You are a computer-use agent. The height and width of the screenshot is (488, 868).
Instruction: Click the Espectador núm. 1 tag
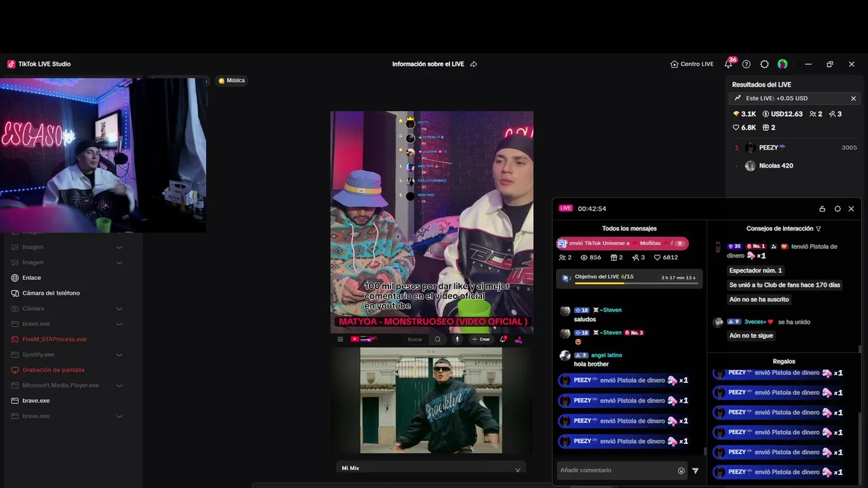coord(755,270)
